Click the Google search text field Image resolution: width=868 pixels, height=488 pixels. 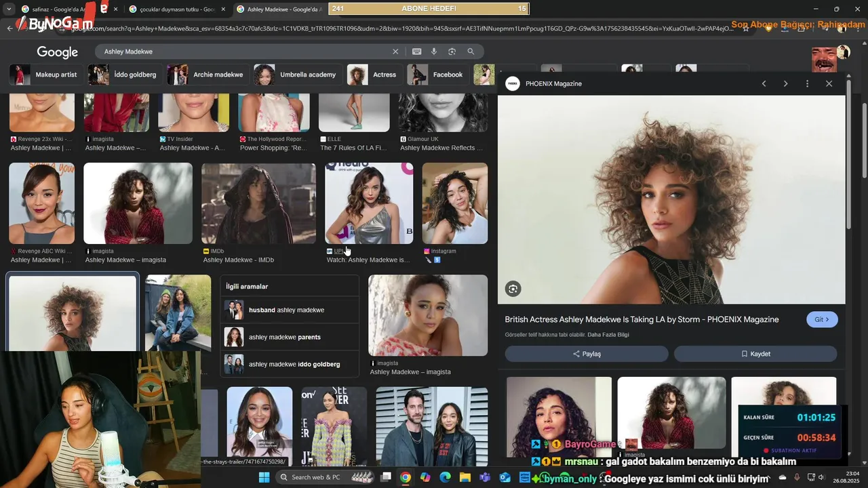244,52
